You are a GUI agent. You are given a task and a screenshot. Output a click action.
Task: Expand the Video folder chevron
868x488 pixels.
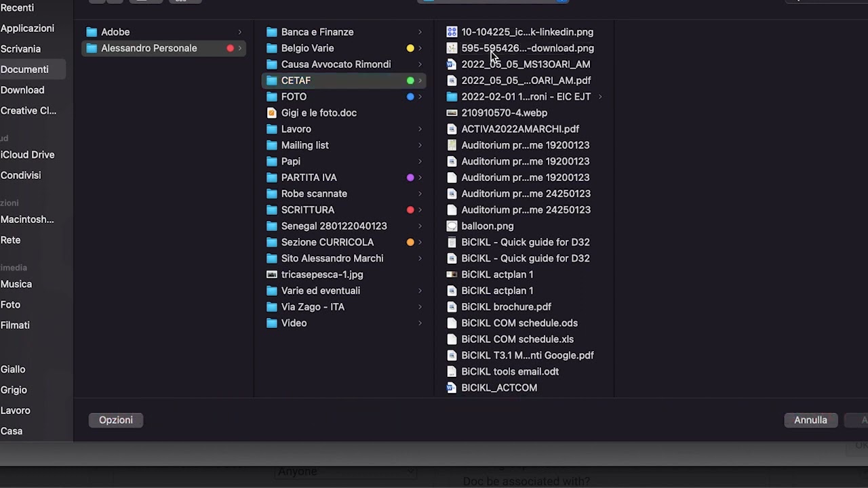[420, 323]
